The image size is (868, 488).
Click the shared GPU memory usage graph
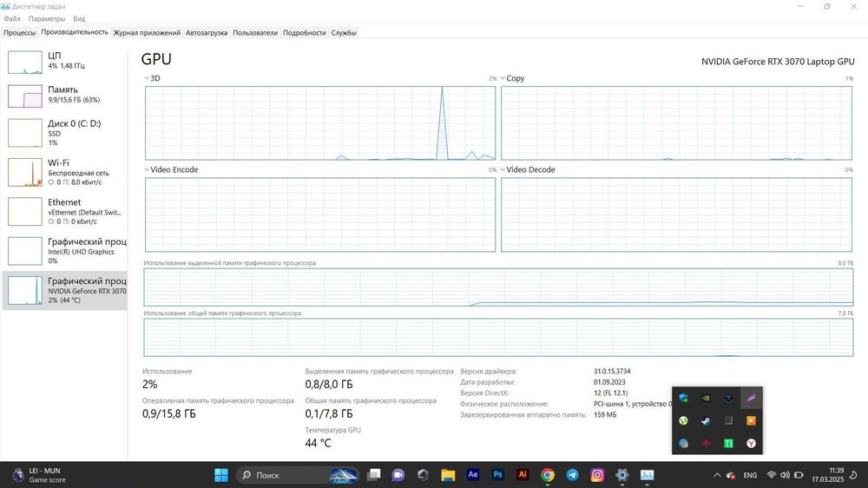click(498, 337)
